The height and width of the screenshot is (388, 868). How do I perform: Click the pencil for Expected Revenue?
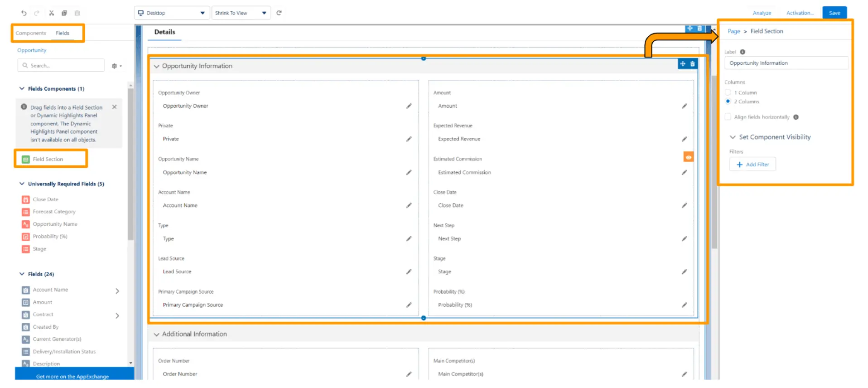pos(684,139)
